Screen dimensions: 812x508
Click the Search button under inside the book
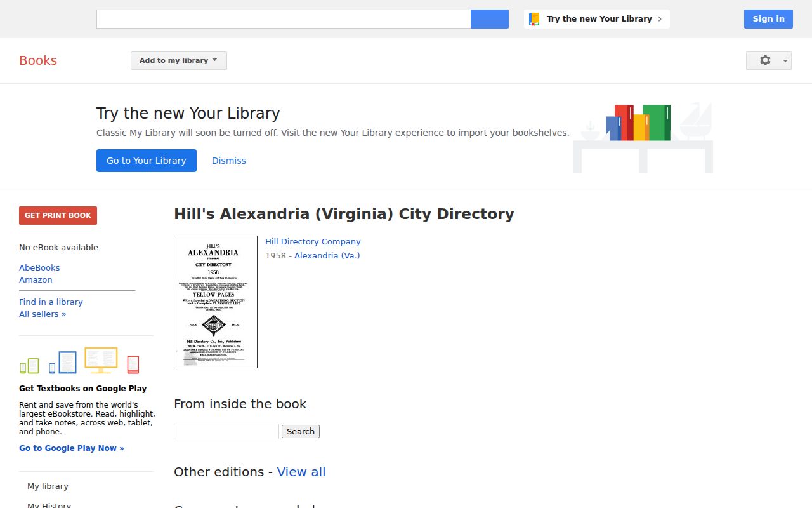pos(301,431)
